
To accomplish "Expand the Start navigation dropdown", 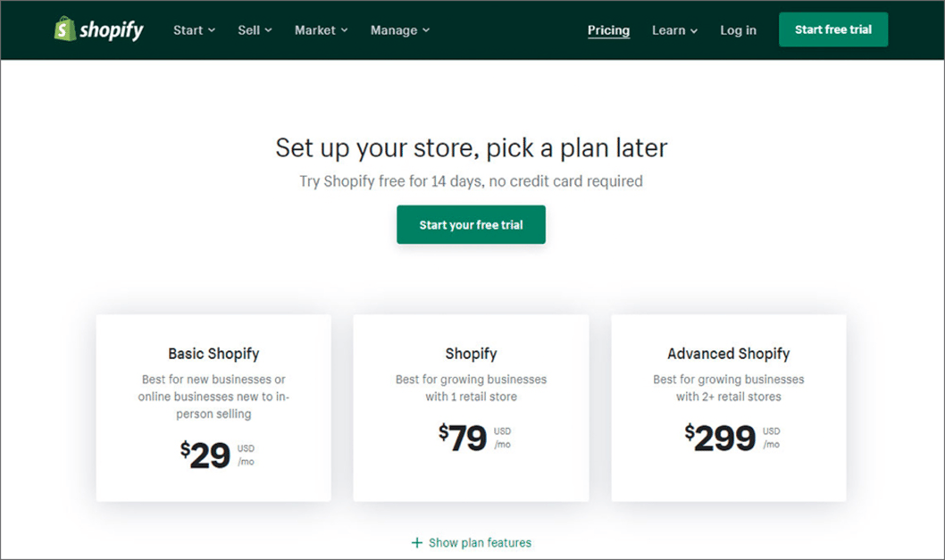I will tap(193, 29).
